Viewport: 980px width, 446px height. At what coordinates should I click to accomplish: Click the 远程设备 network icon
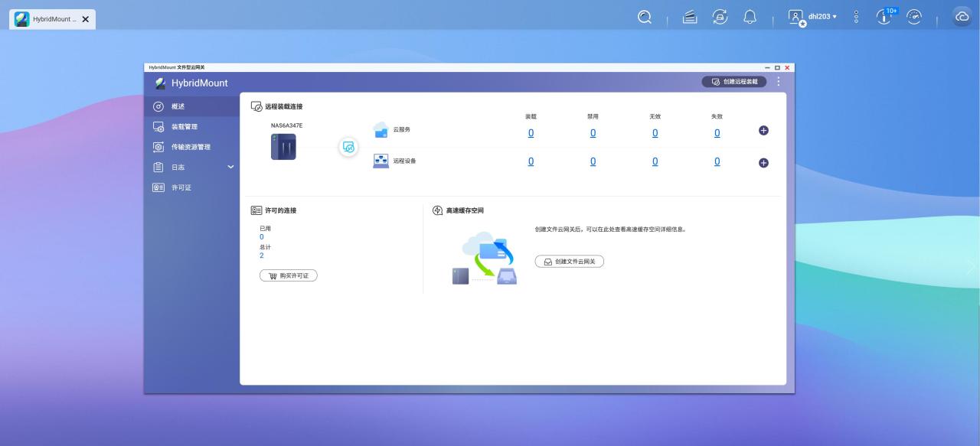[x=381, y=161]
